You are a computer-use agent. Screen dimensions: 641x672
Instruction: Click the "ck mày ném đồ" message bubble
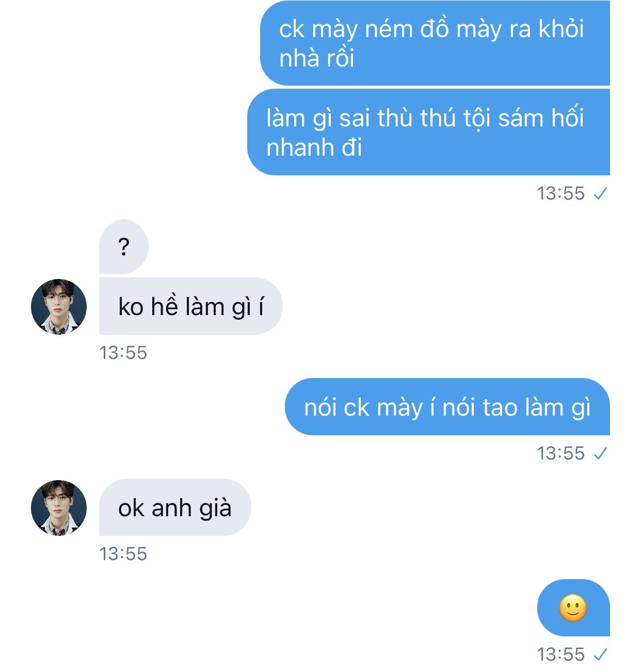coord(435,43)
